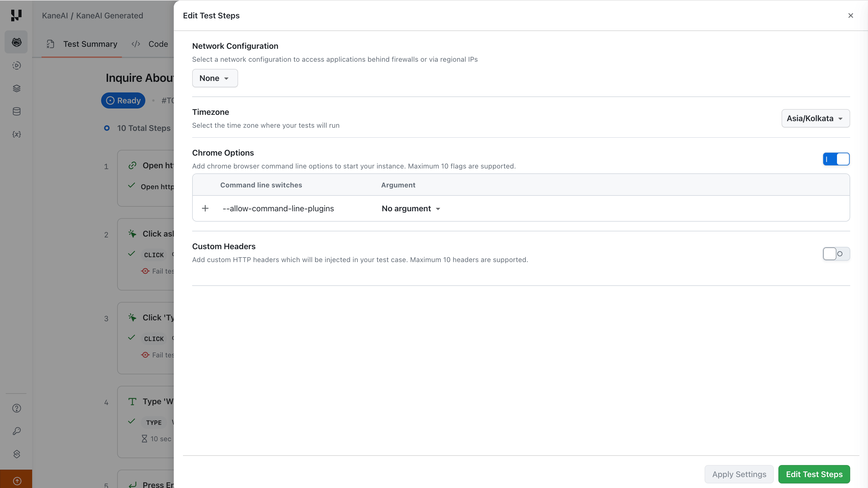
Task: Open the integrations hexagon sidebar icon
Action: point(16,454)
